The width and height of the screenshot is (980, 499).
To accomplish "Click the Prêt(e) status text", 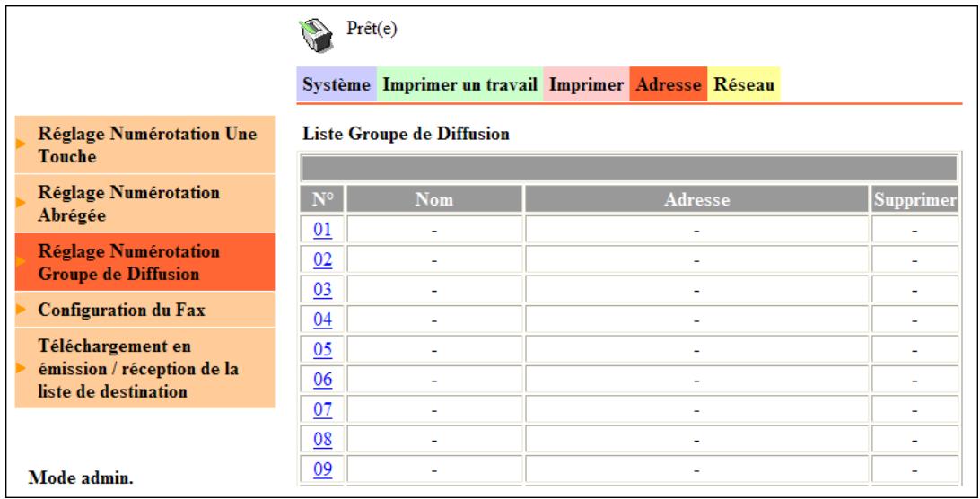I will 372,29.
